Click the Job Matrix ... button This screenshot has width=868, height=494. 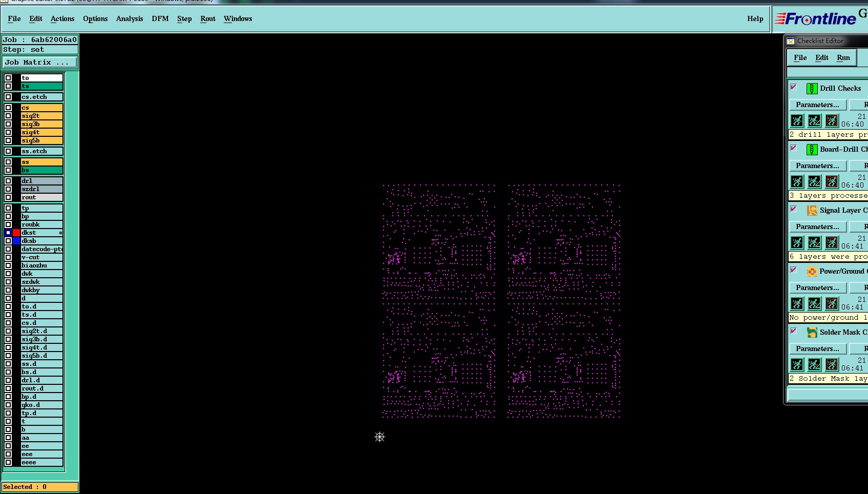point(40,63)
